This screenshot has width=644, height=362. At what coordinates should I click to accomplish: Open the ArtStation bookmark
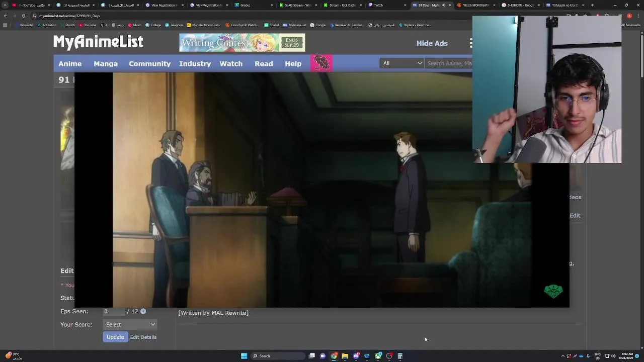[x=47, y=25]
